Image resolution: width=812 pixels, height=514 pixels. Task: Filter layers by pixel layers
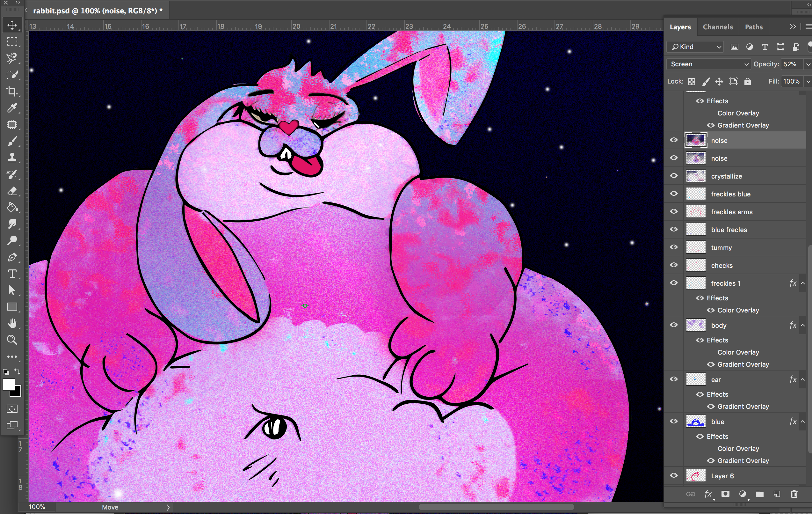point(734,47)
